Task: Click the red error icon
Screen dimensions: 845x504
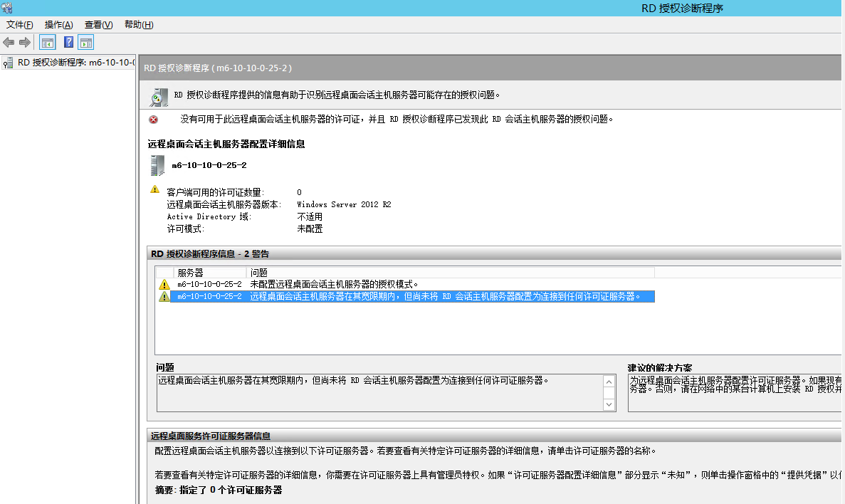Action: pos(154,119)
